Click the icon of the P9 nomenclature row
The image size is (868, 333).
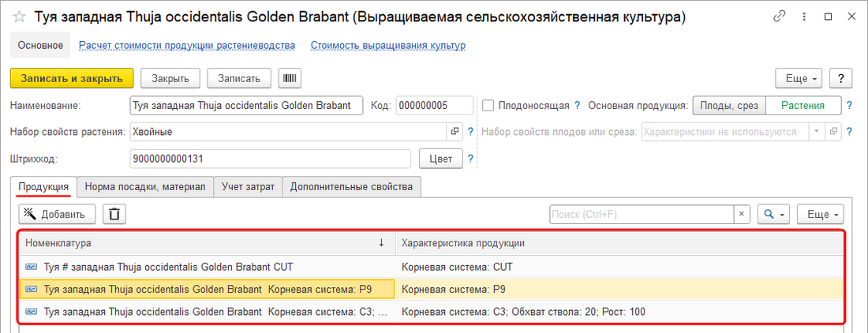tap(32, 290)
